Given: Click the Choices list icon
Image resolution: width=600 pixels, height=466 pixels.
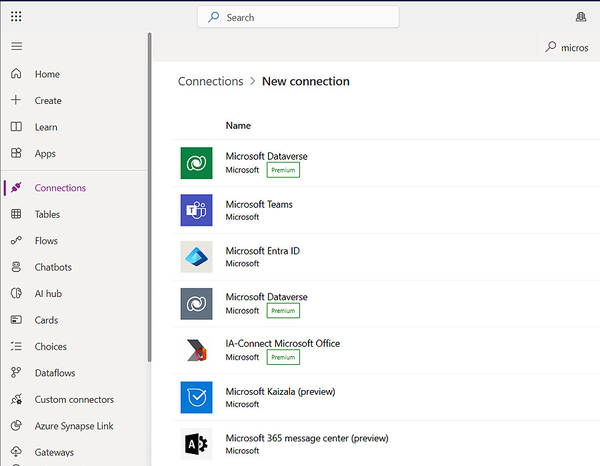Looking at the screenshot, I should [x=16, y=346].
